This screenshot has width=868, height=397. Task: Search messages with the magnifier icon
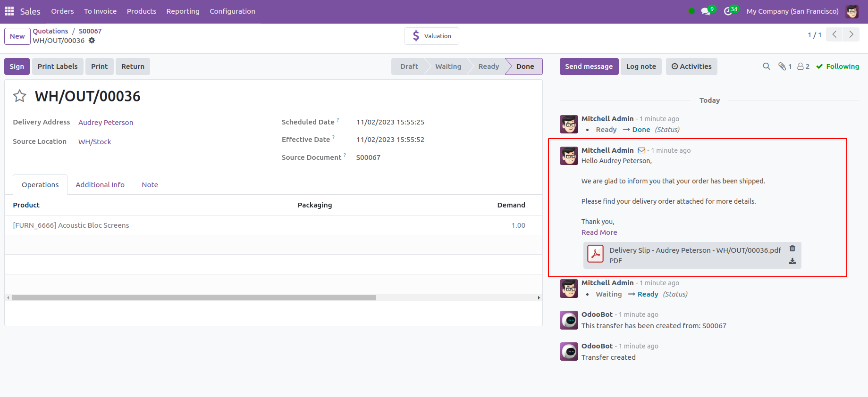point(766,66)
